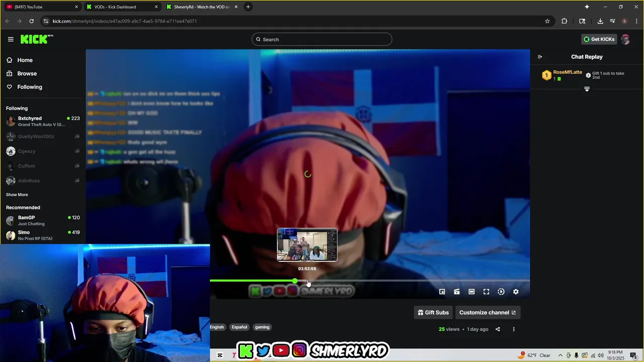Expand the gift leaderboard arrow
The image size is (644, 362).
pyautogui.click(x=587, y=89)
